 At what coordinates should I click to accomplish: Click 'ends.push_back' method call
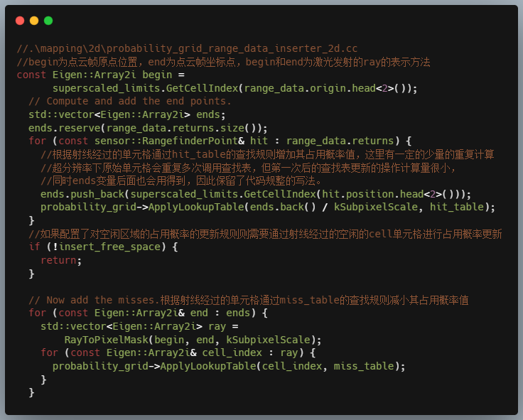pyautogui.click(x=79, y=194)
